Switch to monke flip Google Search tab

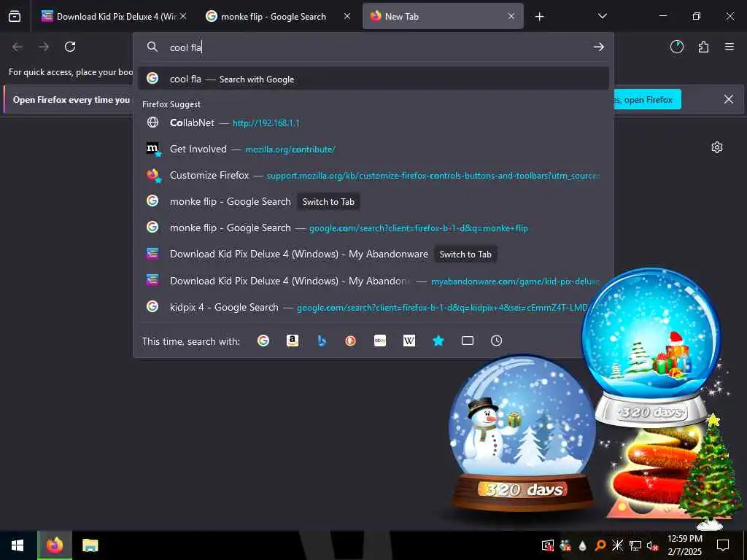point(278,16)
